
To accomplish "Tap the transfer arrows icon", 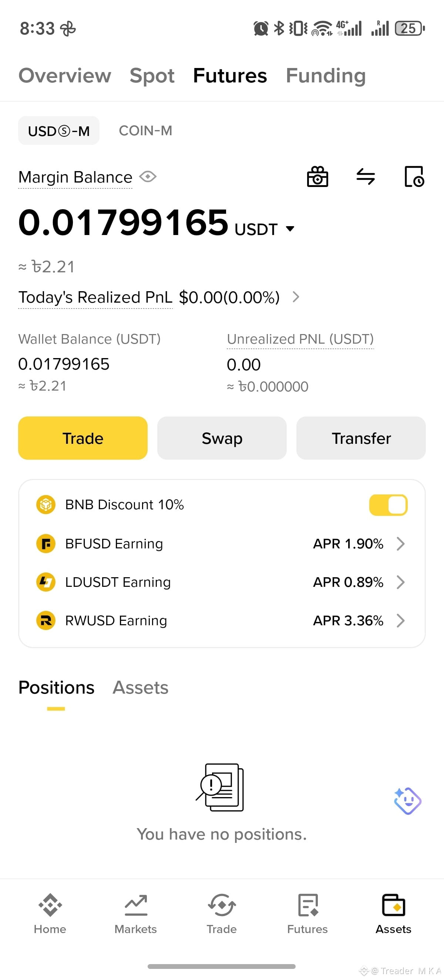I will tap(366, 177).
